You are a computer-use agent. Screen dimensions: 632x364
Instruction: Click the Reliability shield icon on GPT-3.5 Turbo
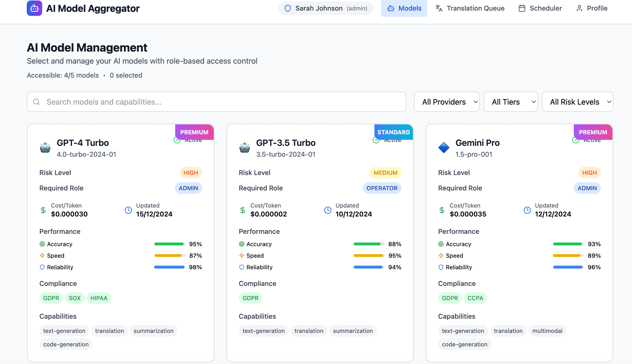[x=241, y=267]
